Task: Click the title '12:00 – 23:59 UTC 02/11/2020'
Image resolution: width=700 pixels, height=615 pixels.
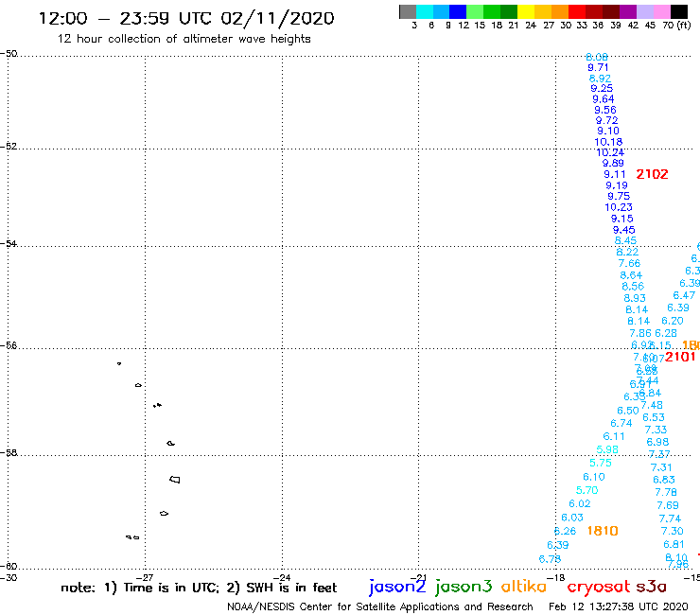Action: coord(186,18)
